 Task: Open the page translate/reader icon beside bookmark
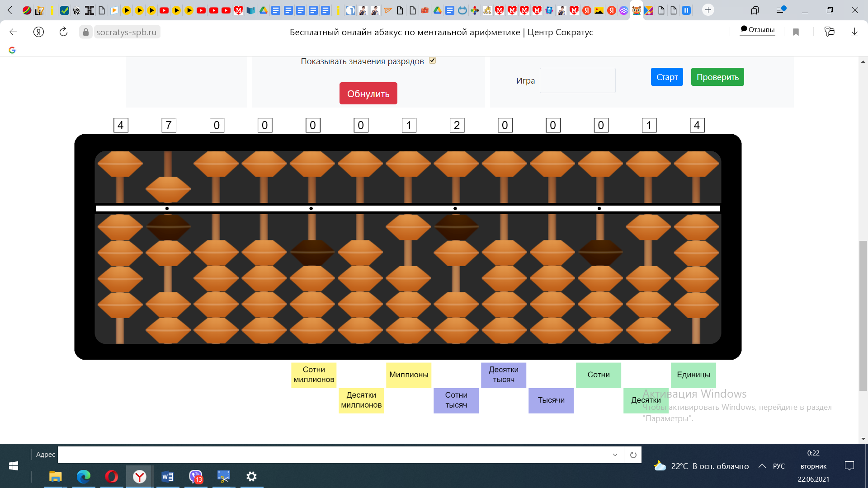[829, 32]
